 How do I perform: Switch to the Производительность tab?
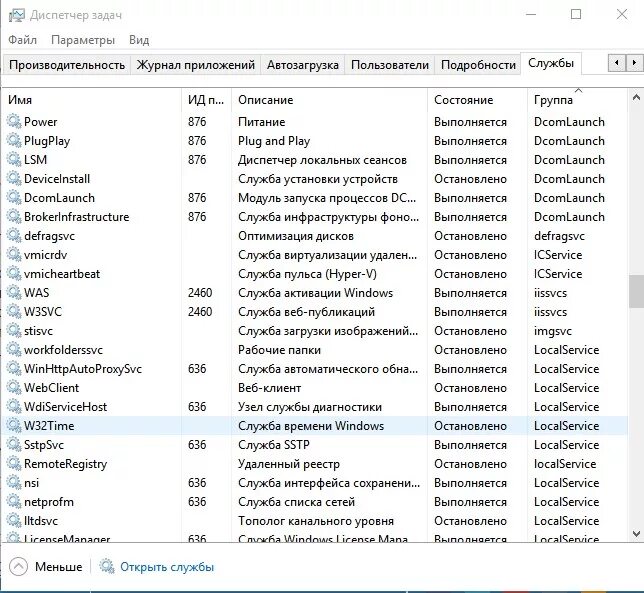point(67,65)
